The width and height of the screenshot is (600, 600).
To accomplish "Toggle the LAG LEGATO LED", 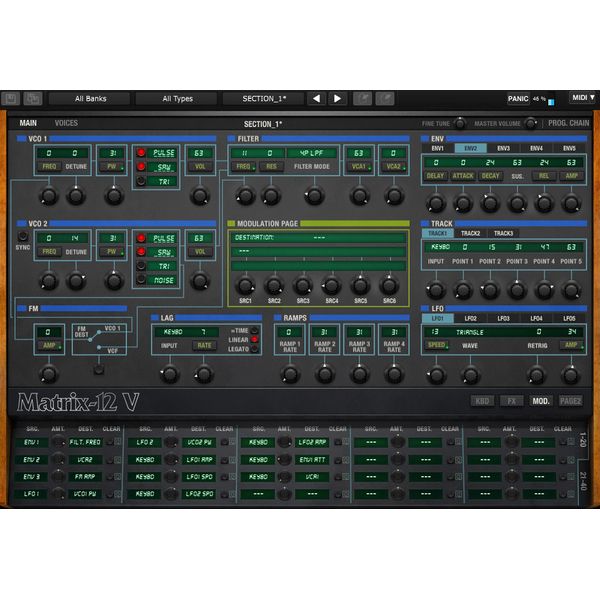I will pos(254,349).
